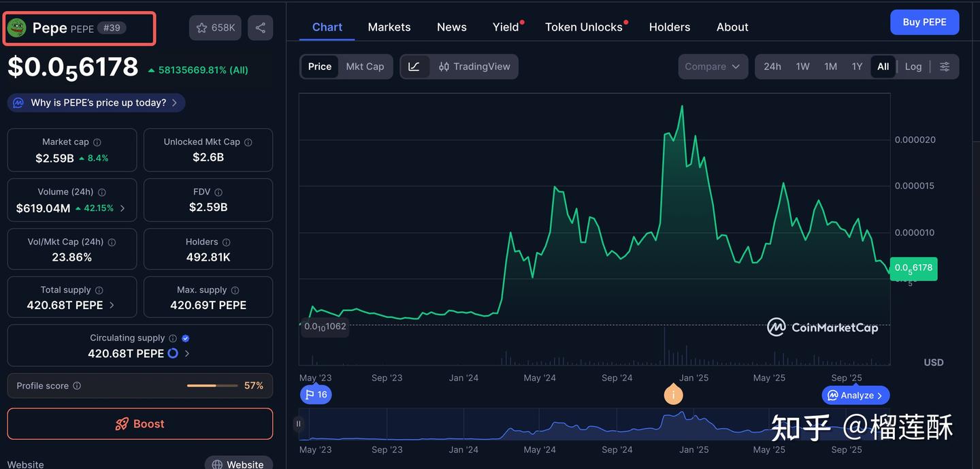Screen dimensions: 980x469
Task: Show Volume (24h) info icon
Action: coord(102,193)
